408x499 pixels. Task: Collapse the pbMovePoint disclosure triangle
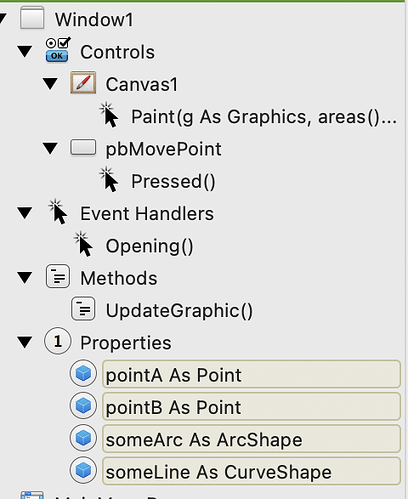pyautogui.click(x=50, y=148)
